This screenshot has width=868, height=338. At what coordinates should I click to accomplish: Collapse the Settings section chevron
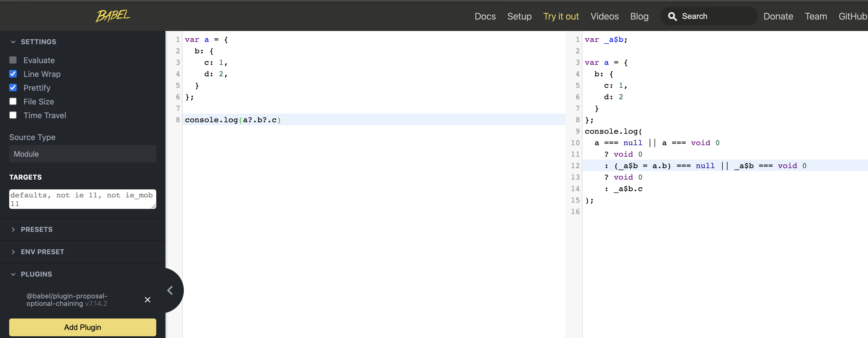click(13, 42)
